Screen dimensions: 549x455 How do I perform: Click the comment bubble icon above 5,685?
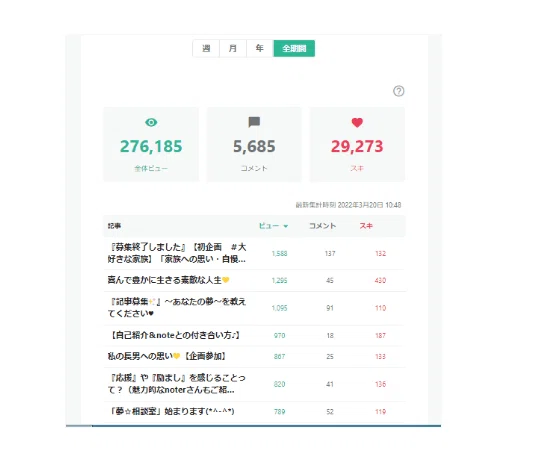[x=254, y=122]
